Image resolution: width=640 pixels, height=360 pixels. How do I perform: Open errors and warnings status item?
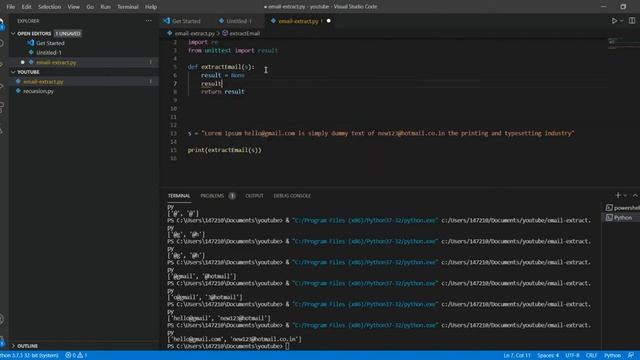tap(76, 356)
